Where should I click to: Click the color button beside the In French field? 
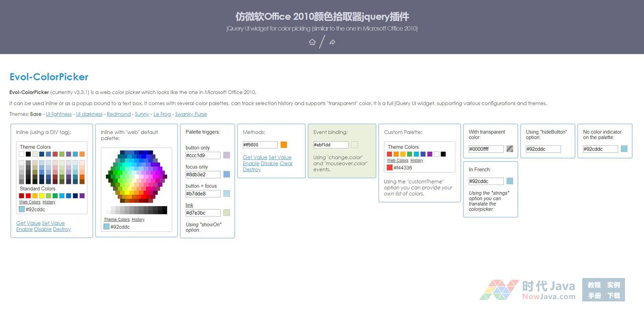510,181
